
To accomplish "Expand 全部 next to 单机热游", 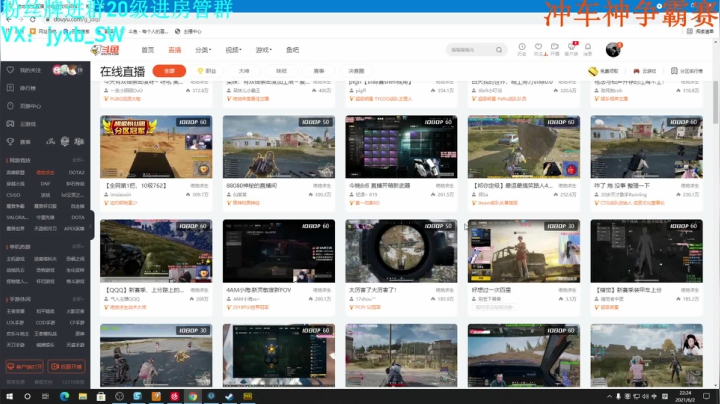I will tap(78, 247).
